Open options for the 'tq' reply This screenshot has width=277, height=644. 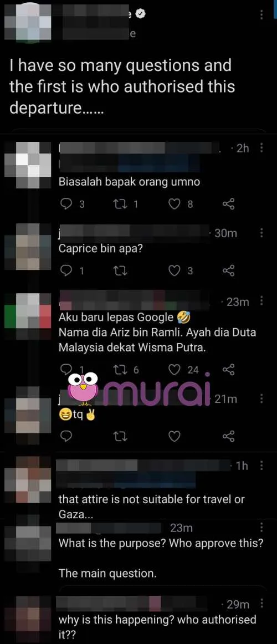pyautogui.click(x=262, y=399)
